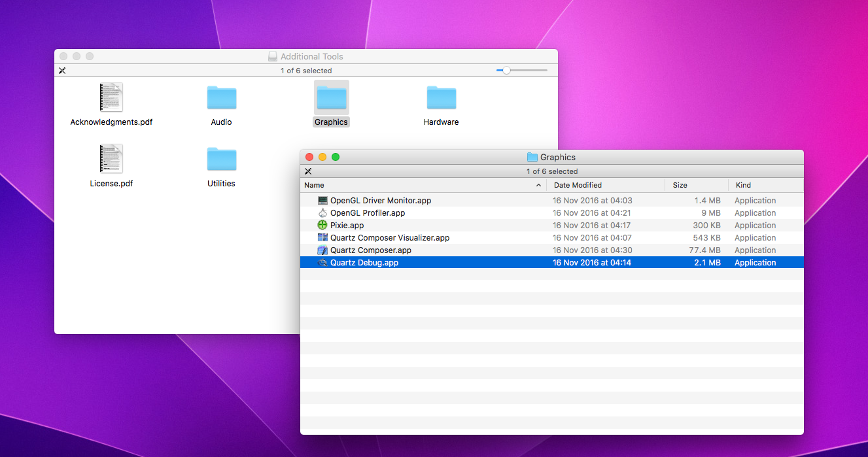Click the Additional Tools window title text

pos(312,57)
